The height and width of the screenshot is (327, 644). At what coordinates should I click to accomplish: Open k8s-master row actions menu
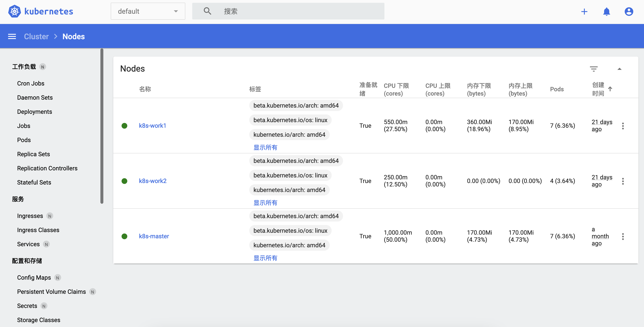(623, 236)
